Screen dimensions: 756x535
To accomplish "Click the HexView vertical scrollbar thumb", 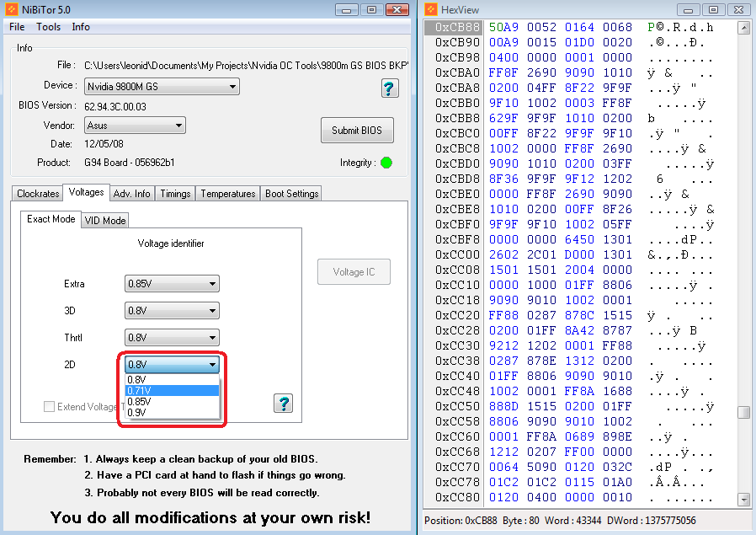I will 744,413.
